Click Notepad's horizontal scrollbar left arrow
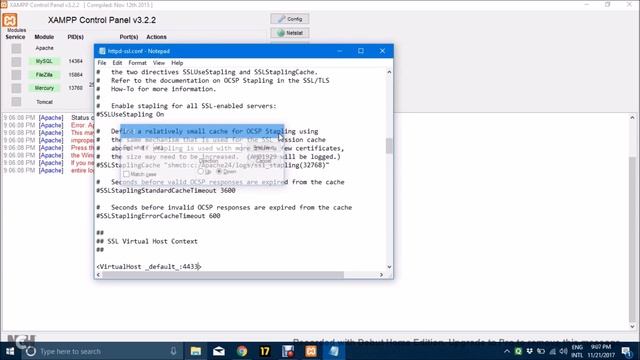Image resolution: width=640 pixels, height=360 pixels. pos(98,275)
